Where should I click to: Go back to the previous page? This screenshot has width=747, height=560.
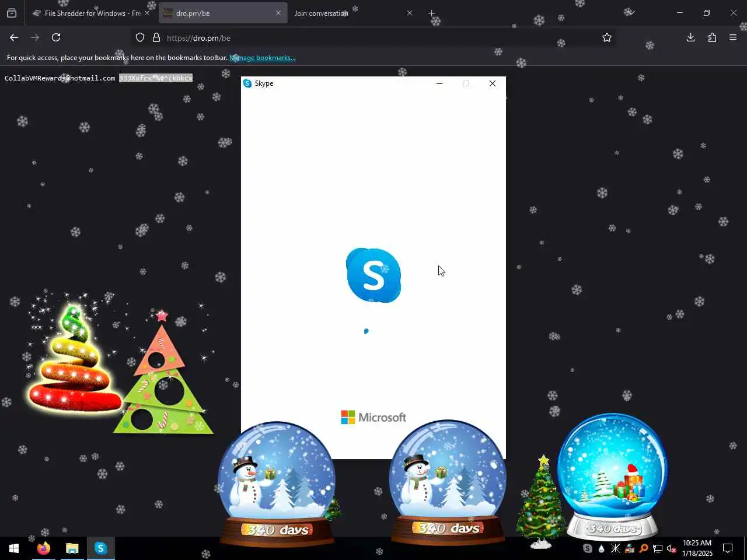[x=14, y=37]
